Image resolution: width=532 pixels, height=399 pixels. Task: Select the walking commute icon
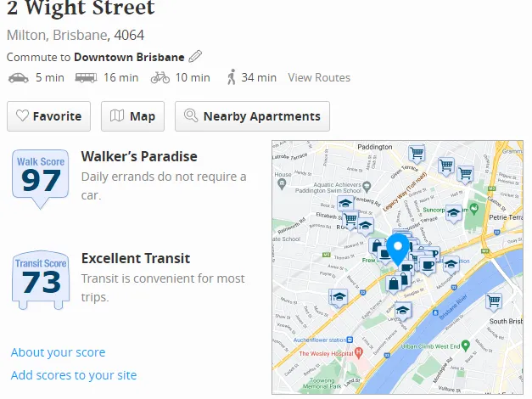pos(232,77)
